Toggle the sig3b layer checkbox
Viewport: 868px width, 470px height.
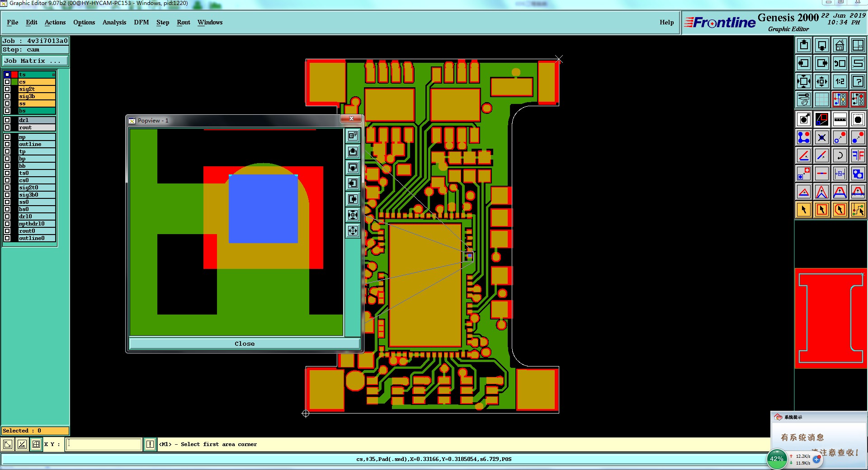pyautogui.click(x=7, y=96)
